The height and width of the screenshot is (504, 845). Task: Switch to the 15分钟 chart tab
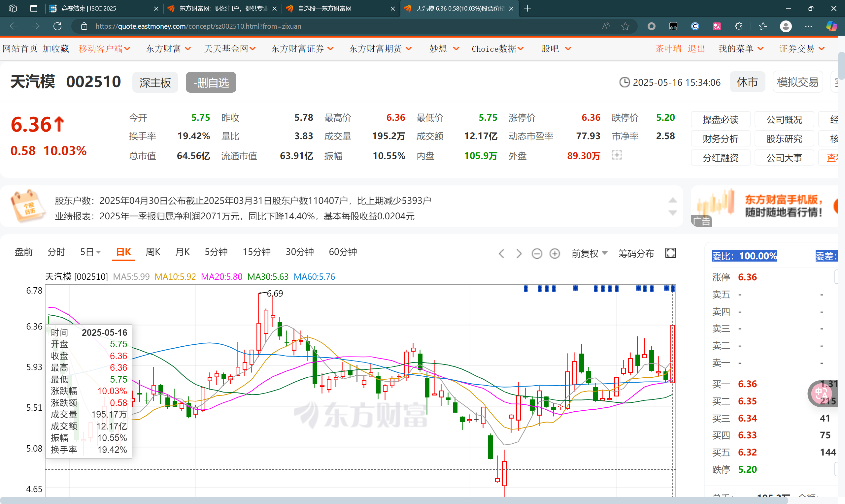pyautogui.click(x=256, y=252)
